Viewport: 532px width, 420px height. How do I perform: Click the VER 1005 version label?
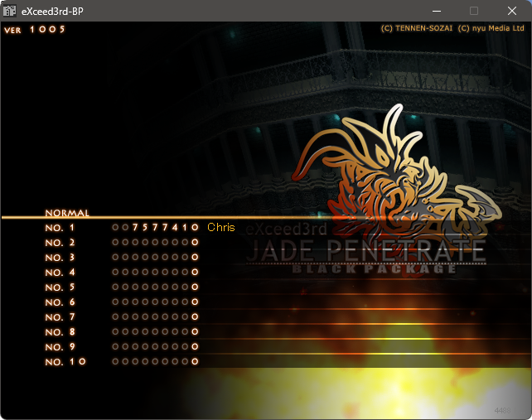(34, 30)
